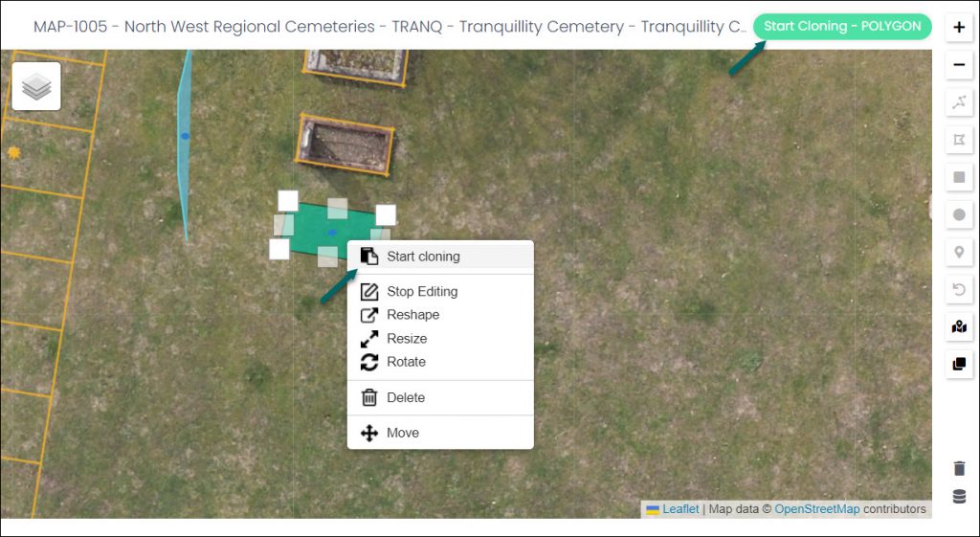Open the Leaflet attribution link
Viewport: 980px width, 537px height.
(x=680, y=509)
